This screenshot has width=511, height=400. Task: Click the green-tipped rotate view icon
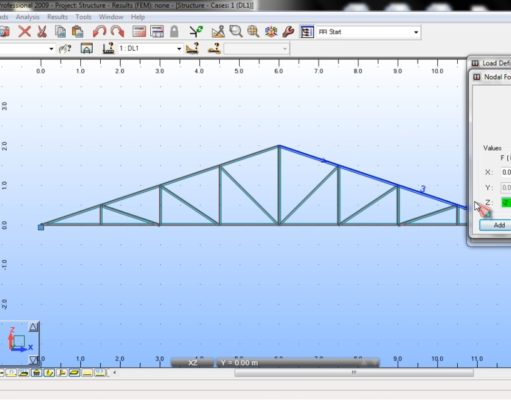click(196, 32)
